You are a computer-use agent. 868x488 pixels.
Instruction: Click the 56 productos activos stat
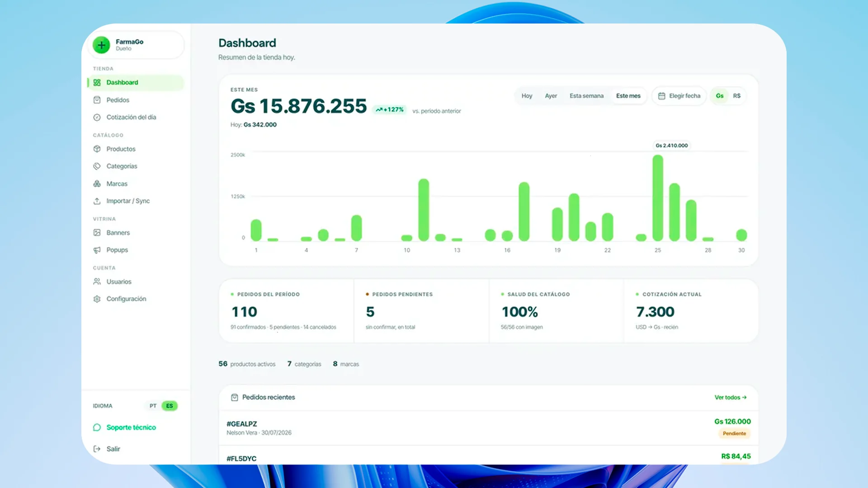[247, 364]
